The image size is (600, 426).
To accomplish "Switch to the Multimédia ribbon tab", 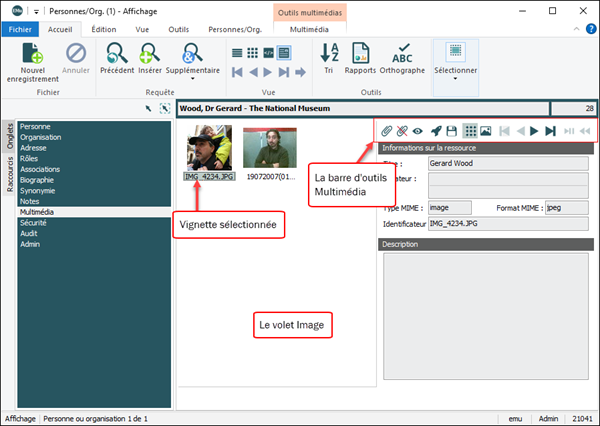I will click(313, 30).
